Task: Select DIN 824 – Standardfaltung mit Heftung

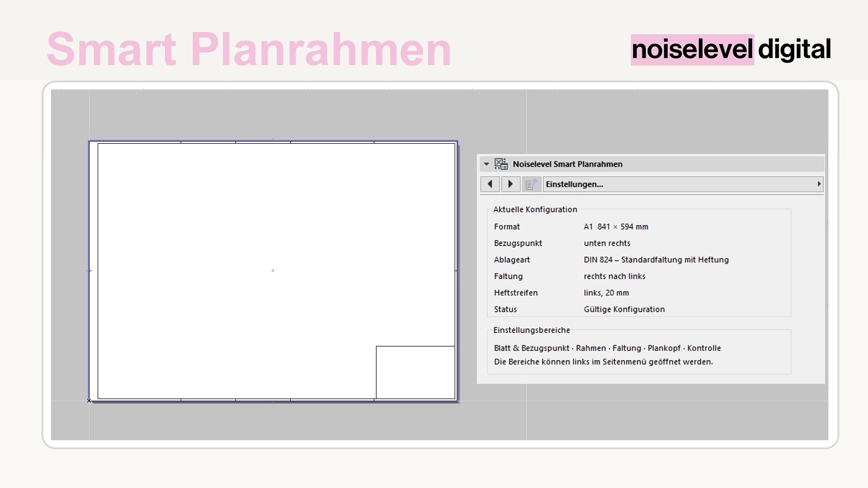Action: tap(656, 260)
